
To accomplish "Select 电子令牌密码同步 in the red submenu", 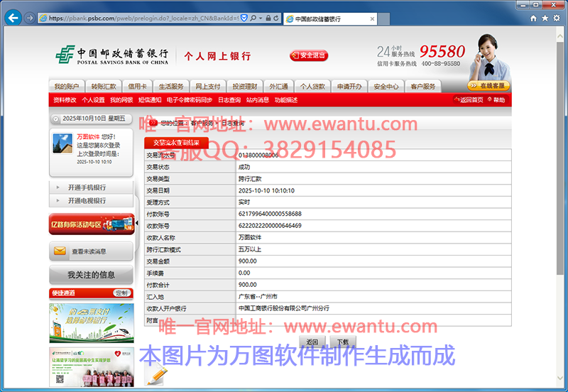I will coord(190,100).
